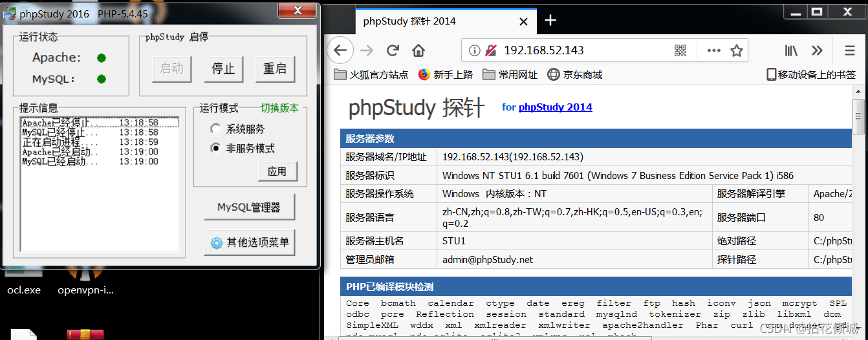Click the page vertical scrollbar thumb
Screen dimensions: 868x340
(859, 116)
